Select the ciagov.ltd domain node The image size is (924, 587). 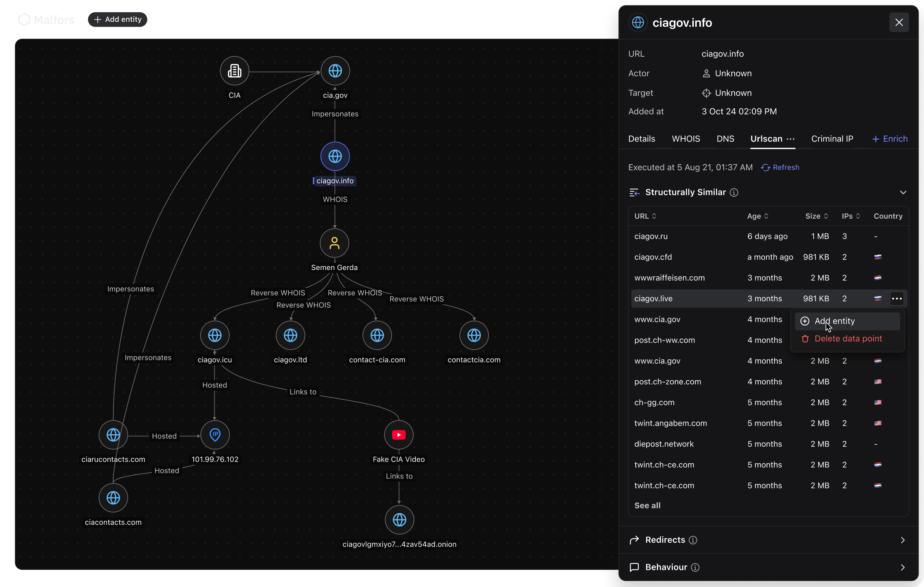pyautogui.click(x=291, y=335)
